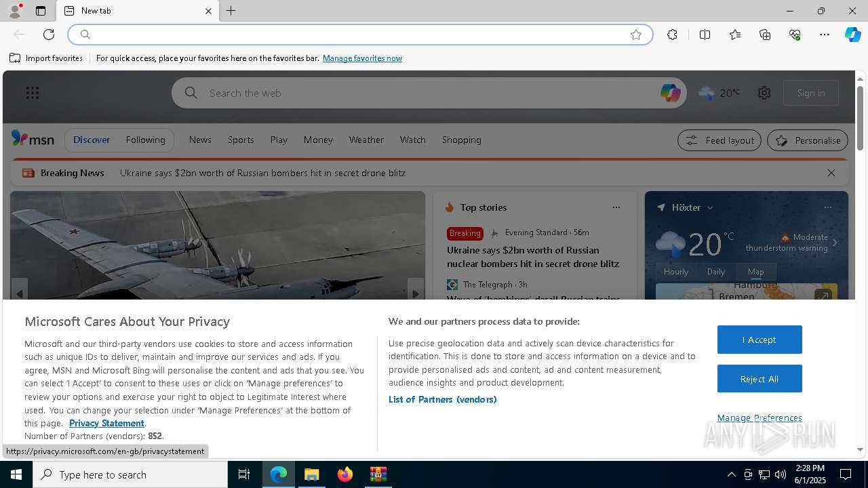Click Manage favorites now link
868x488 pixels.
(362, 58)
